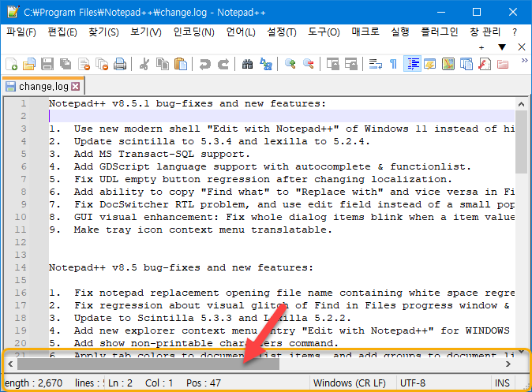This screenshot has height=392, width=532.
Task: Click the horizontal scrollbar left arrow
Action: point(10,364)
